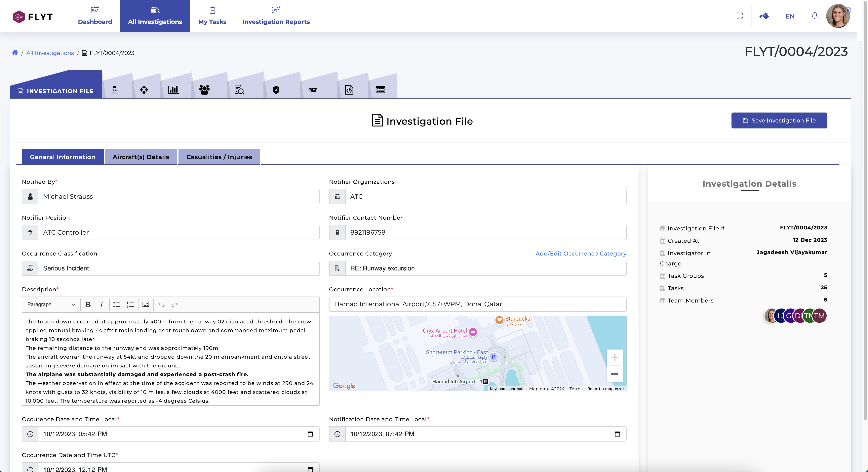Viewport: 868px width, 472px height.
Task: Insert image in description editor
Action: point(146,305)
